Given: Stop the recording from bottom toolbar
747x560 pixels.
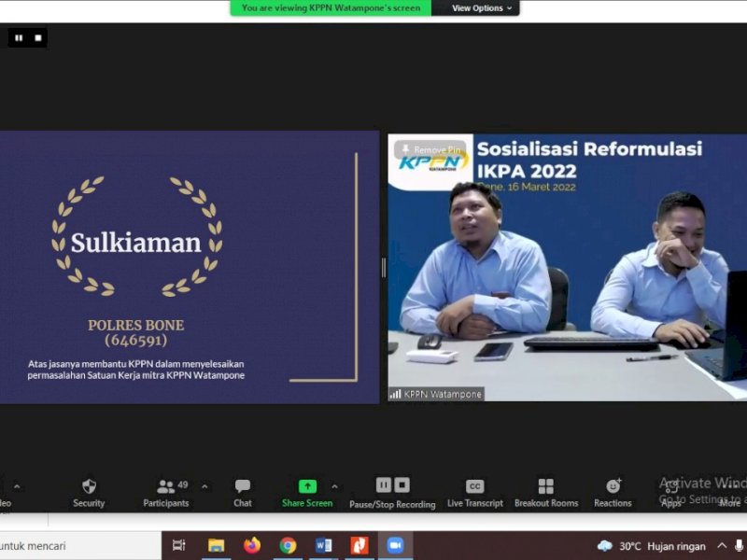Looking at the screenshot, I should pyautogui.click(x=402, y=484).
